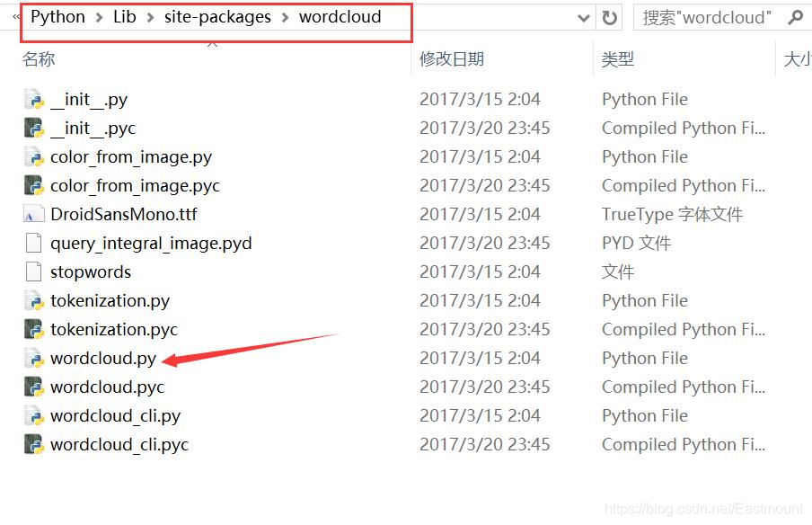Screen dimensions: 812x525
Task: Select file named wordcloud.py
Action: 103,358
